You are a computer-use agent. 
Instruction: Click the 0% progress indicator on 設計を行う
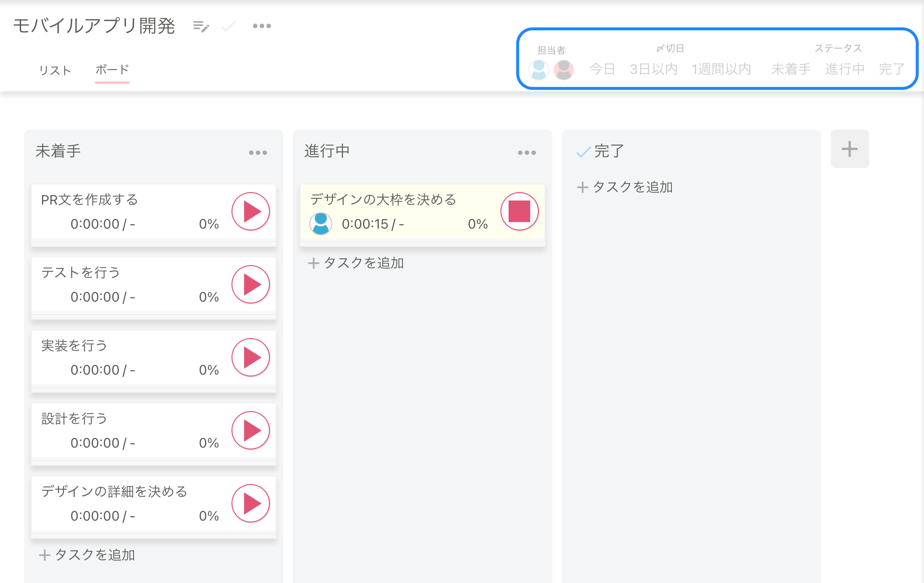point(208,443)
